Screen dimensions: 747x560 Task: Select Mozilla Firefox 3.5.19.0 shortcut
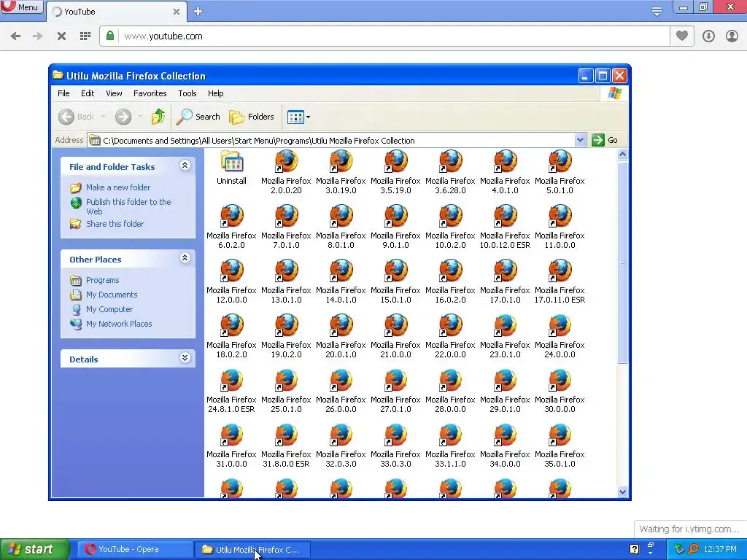point(395,172)
